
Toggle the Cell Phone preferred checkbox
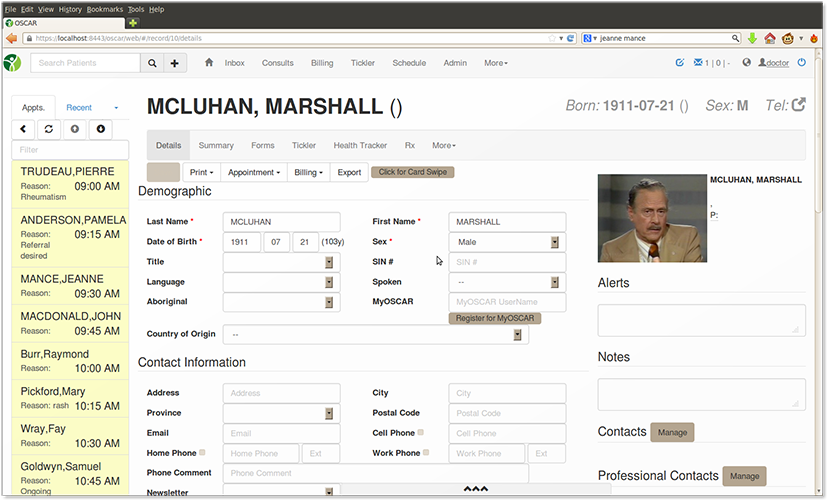(x=420, y=432)
